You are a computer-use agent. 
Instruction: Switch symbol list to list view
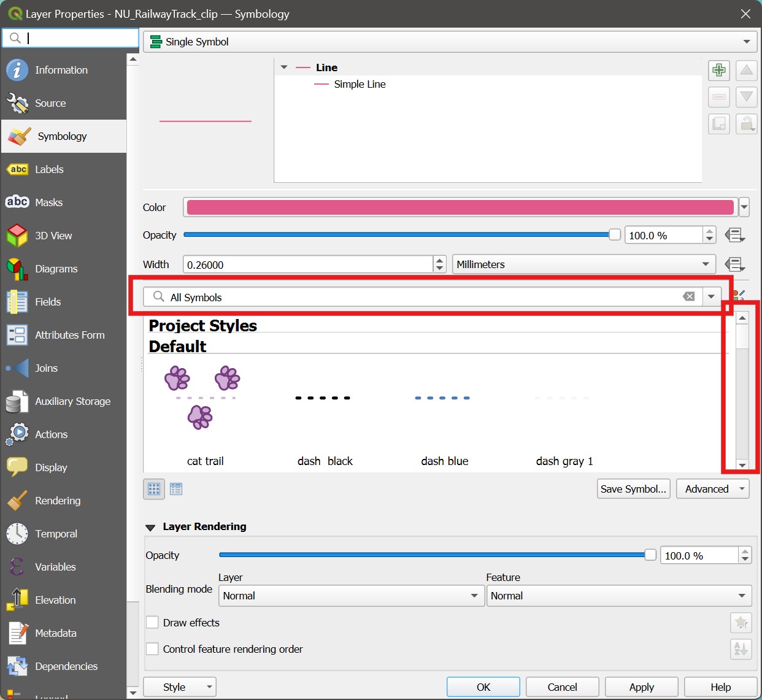[x=176, y=489]
